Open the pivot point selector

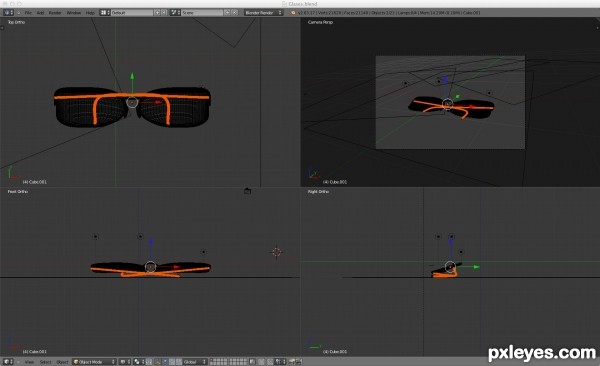pyautogui.click(x=139, y=362)
